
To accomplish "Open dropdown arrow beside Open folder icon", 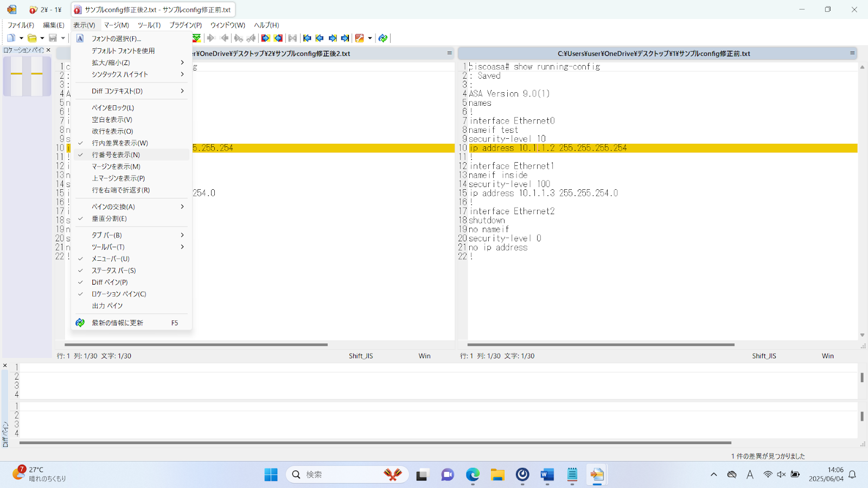I will (42, 38).
